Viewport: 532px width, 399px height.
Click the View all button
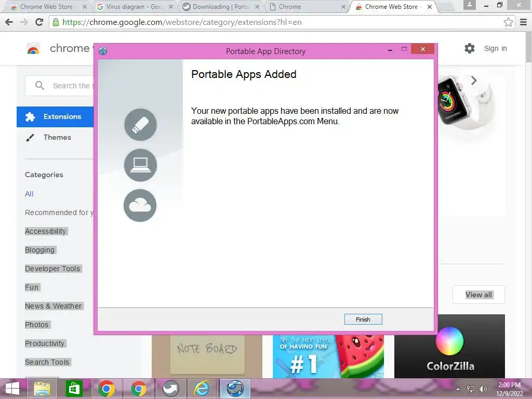(478, 295)
